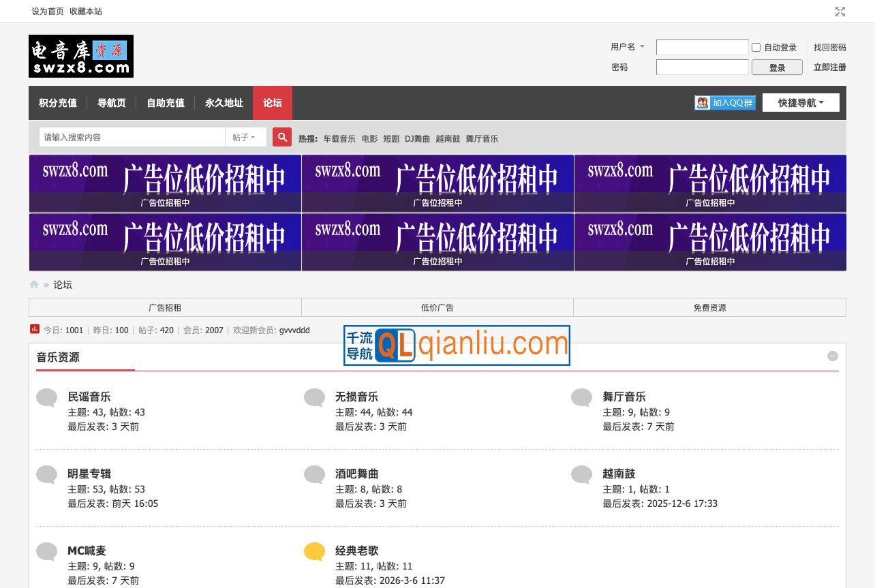Click the 加入QQ群 icon button
Viewport: 875px width, 588px height.
coord(725,103)
